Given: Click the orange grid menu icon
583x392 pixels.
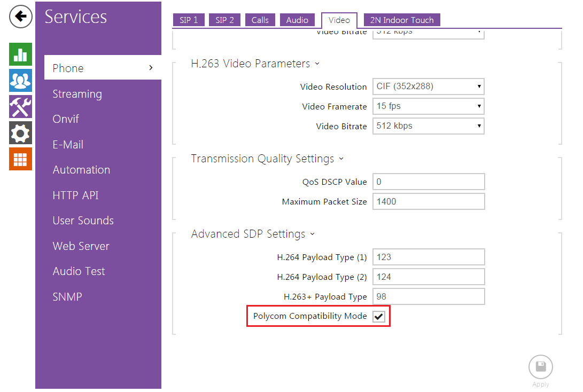Looking at the screenshot, I should click(20, 159).
